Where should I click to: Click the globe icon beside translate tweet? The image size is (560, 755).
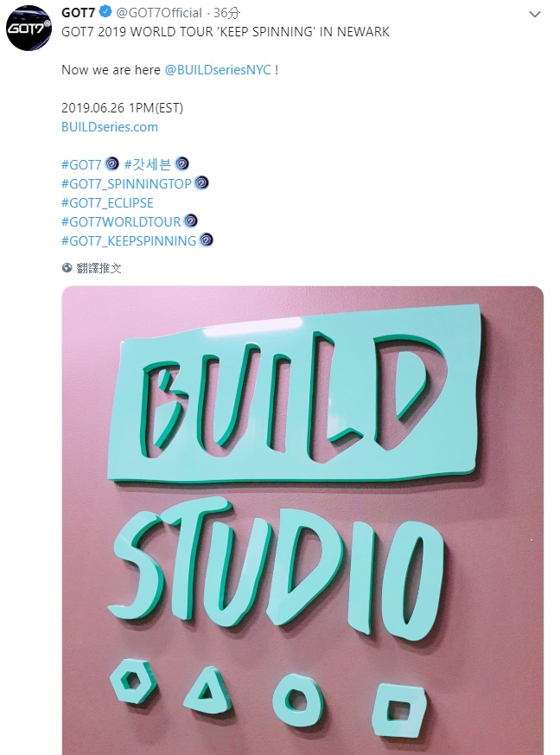click(67, 268)
